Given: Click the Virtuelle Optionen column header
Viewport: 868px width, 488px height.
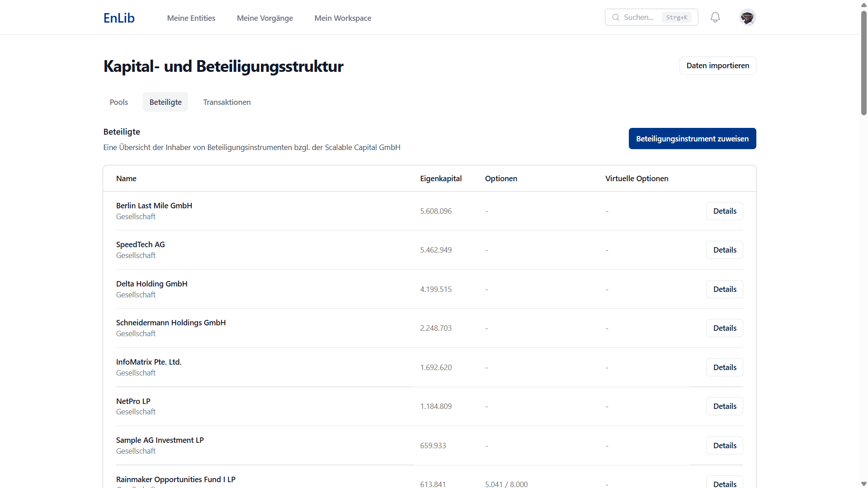Looking at the screenshot, I should [637, 178].
